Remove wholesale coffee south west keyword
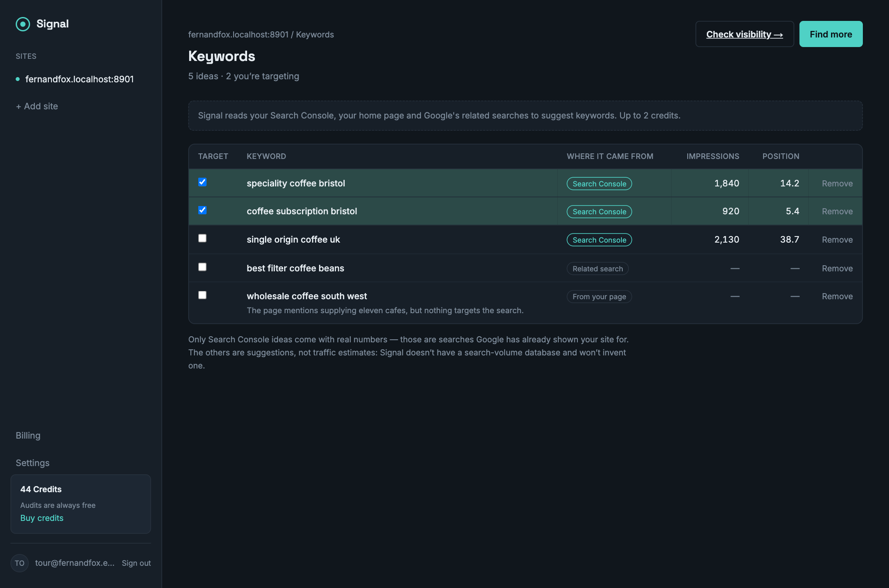889x588 pixels. pyautogui.click(x=837, y=296)
